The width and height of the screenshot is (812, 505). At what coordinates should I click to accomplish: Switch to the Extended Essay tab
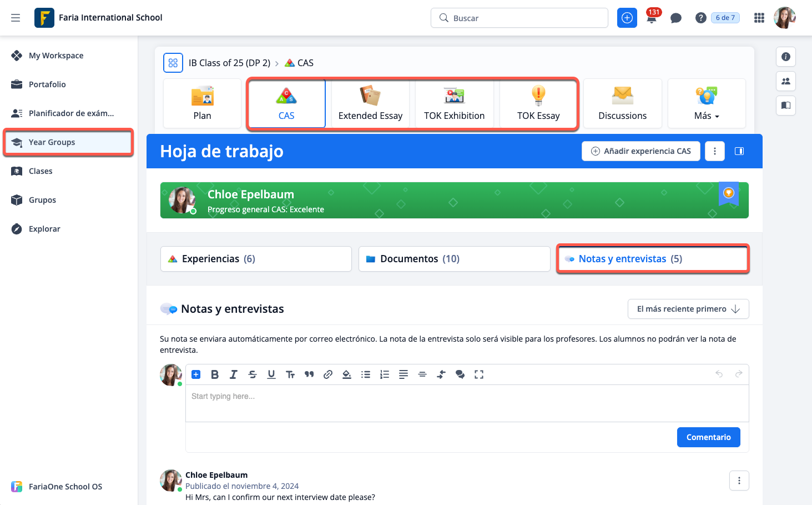coord(370,104)
